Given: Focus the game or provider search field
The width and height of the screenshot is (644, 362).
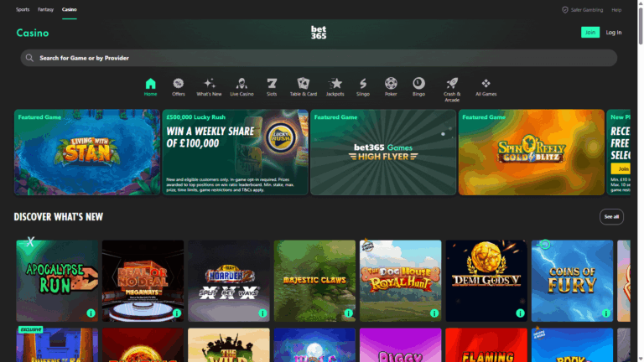Looking at the screenshot, I should (319, 58).
